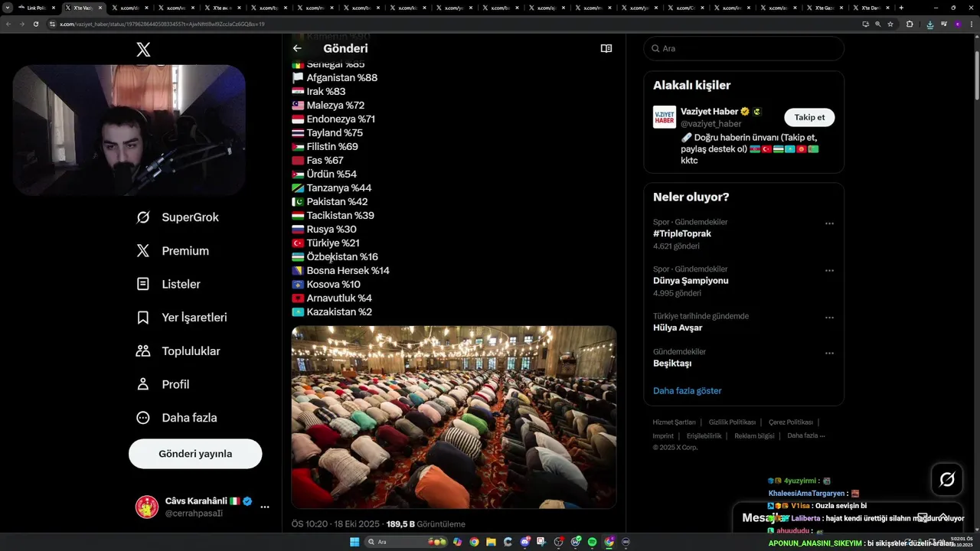Open Google Chrome taskbar icon
This screenshot has width=980, height=551.
pos(474,542)
